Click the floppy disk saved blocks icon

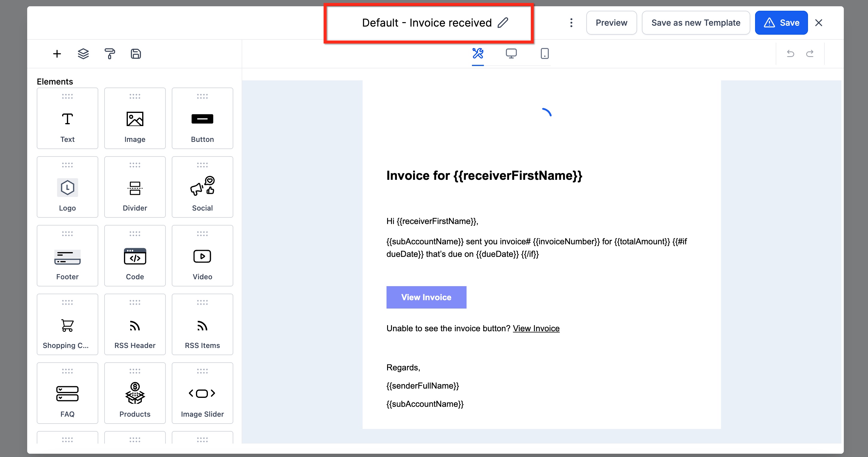136,54
